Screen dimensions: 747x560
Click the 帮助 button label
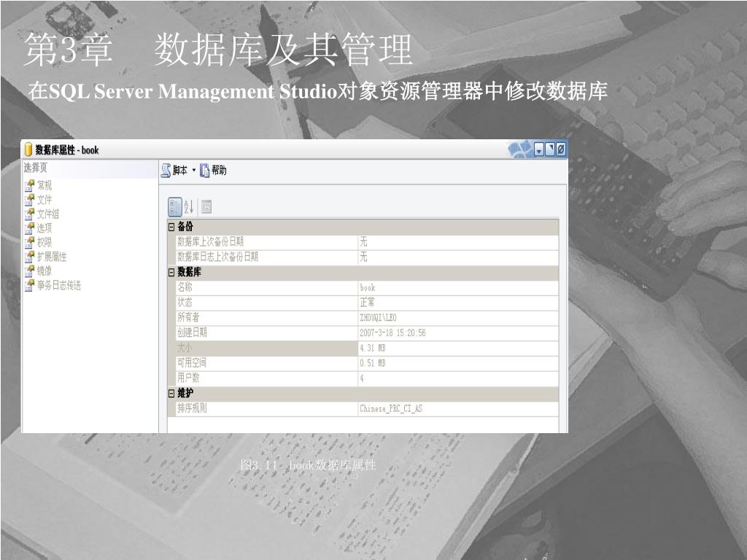tap(219, 170)
